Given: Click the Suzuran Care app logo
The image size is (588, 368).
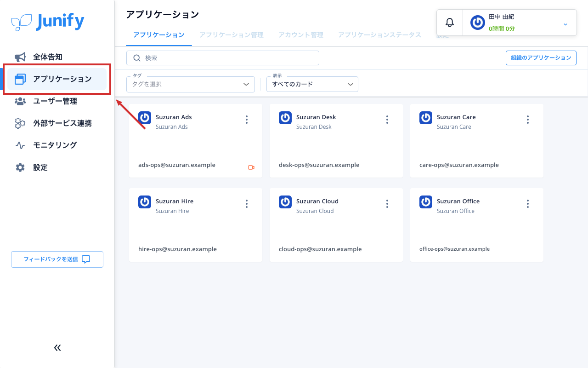Looking at the screenshot, I should pyautogui.click(x=426, y=118).
